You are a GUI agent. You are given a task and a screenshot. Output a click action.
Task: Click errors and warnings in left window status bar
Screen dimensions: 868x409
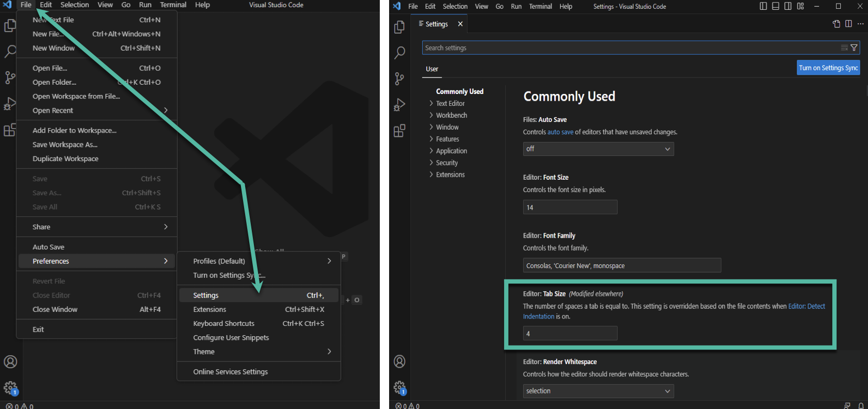point(20,406)
